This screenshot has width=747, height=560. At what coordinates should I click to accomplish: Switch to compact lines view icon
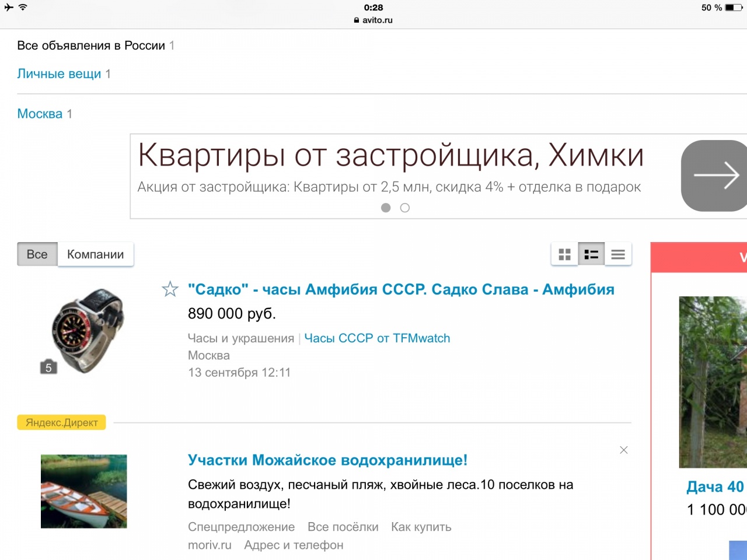click(618, 254)
